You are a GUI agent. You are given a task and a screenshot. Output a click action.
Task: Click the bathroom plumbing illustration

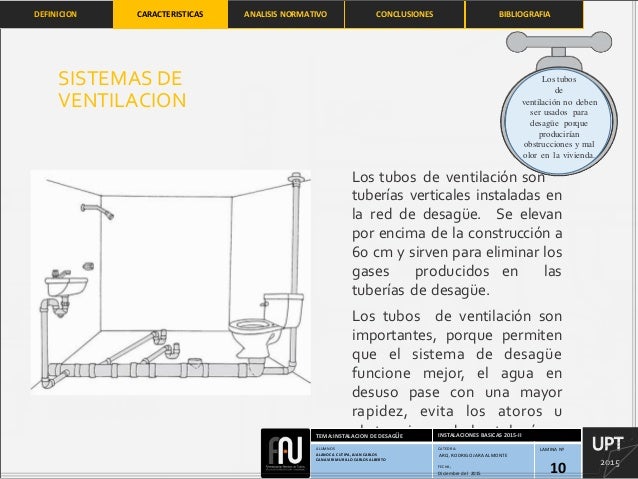point(171,282)
